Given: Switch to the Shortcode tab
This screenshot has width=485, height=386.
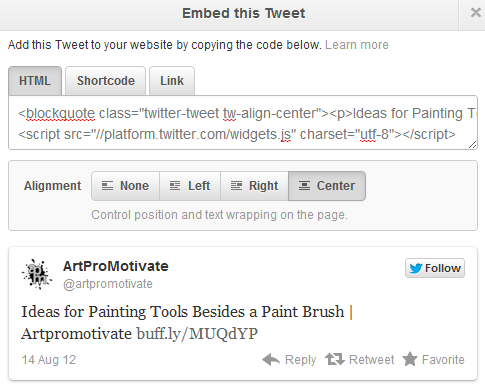Looking at the screenshot, I should 106,81.
